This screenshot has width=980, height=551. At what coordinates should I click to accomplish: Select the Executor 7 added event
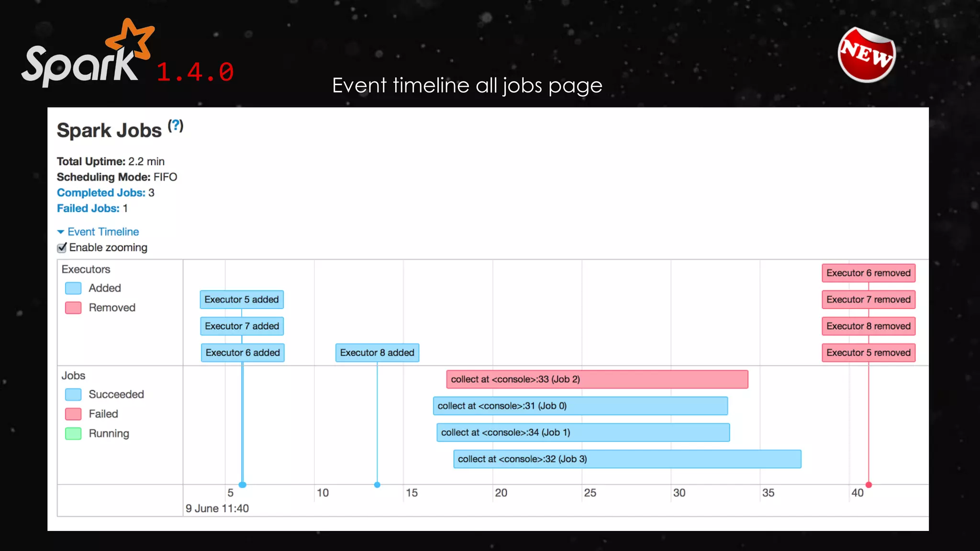tap(242, 326)
